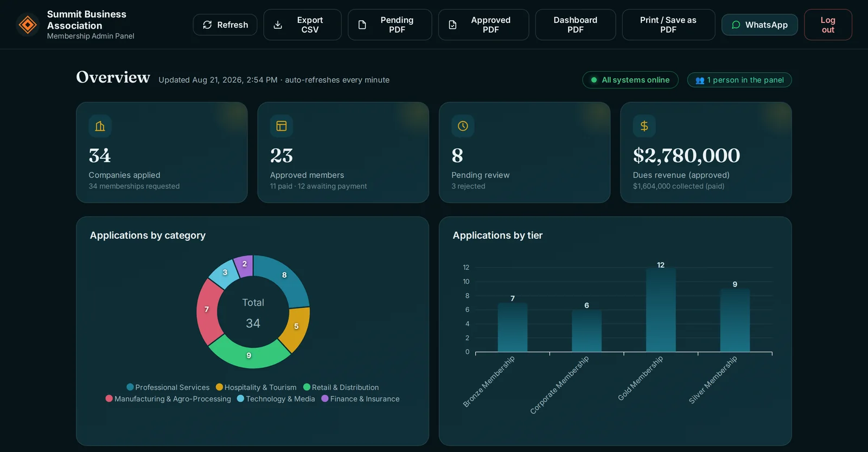Toggle Finance & Insurance legend entry

point(360,399)
